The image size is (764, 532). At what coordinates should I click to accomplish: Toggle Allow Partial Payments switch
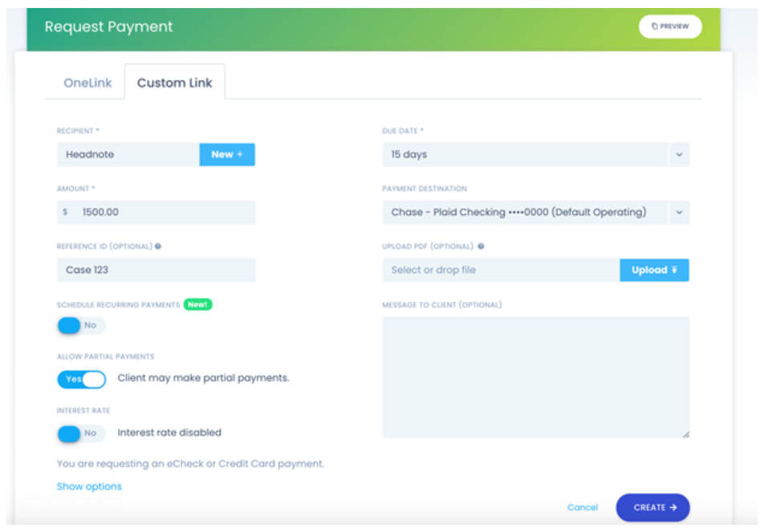tap(81, 379)
